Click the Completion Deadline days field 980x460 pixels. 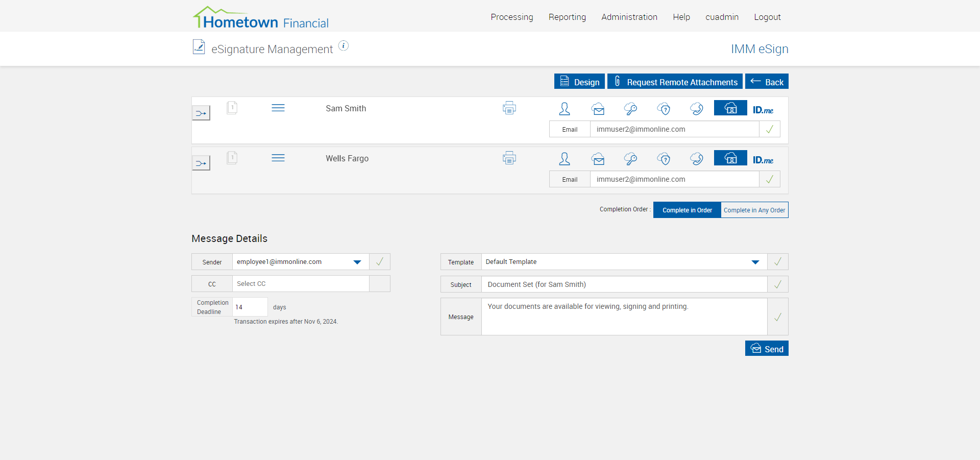pyautogui.click(x=250, y=307)
